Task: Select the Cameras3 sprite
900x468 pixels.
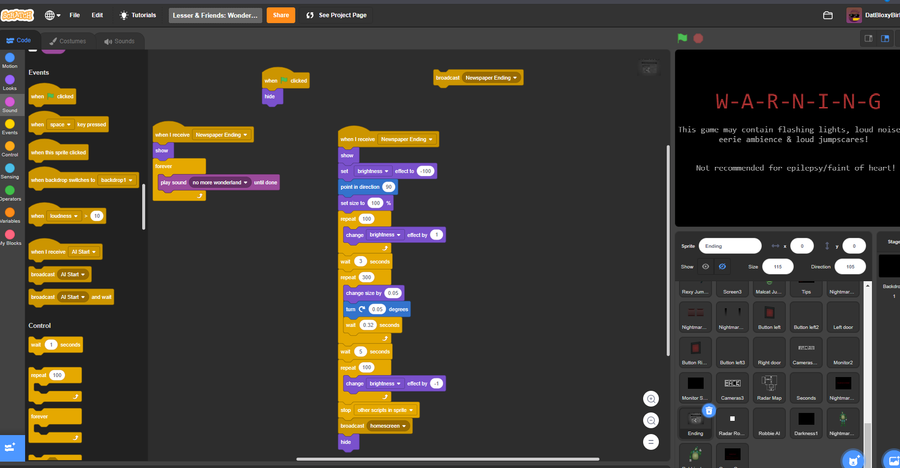Action: coord(732,388)
